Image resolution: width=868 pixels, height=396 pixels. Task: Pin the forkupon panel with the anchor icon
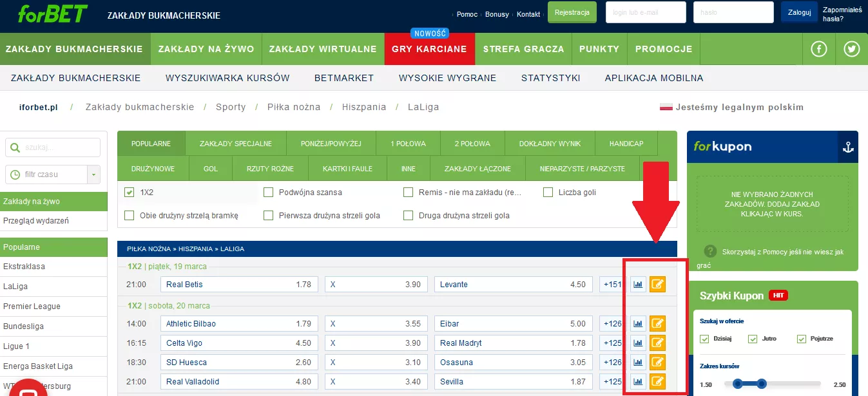pyautogui.click(x=847, y=147)
